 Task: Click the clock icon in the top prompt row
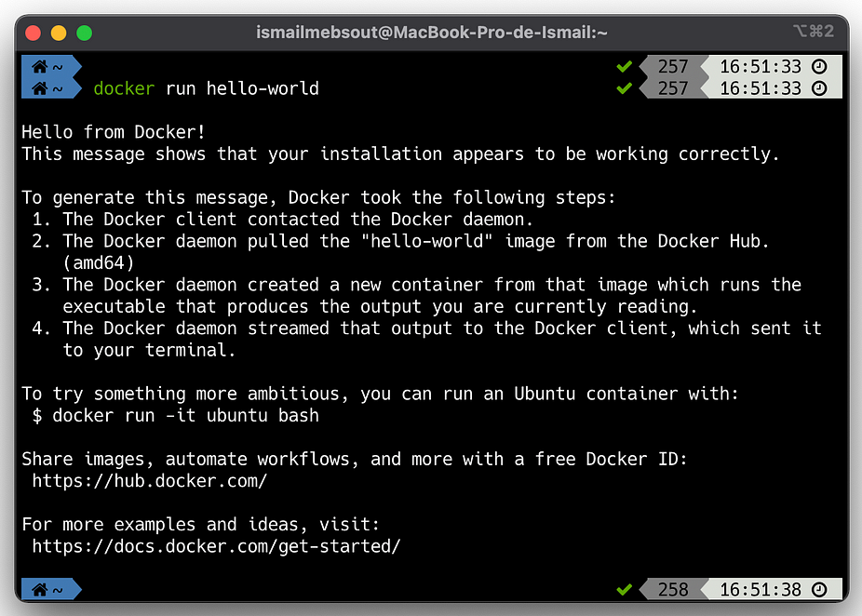819,66
